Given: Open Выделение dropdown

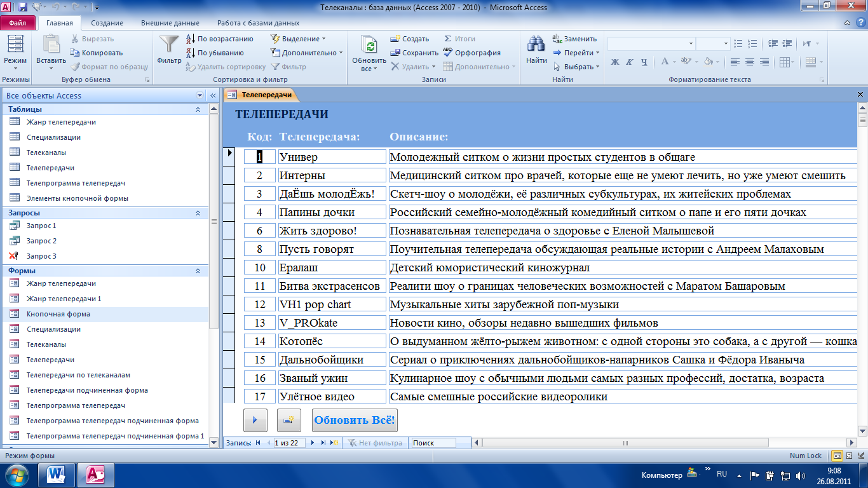Looking at the screenshot, I should click(x=298, y=39).
